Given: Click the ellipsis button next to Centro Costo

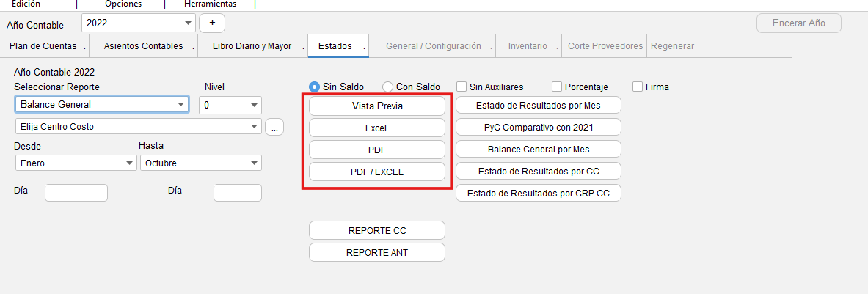Looking at the screenshot, I should (274, 127).
